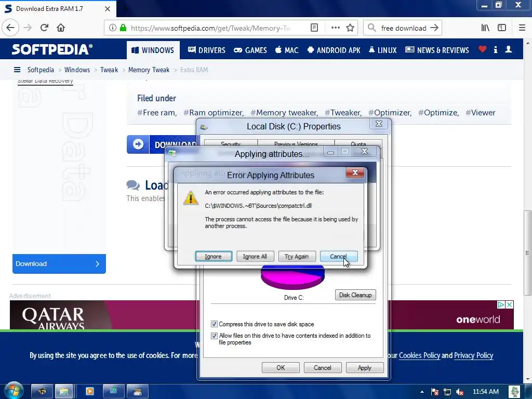Toggle the browser sidebar icon

click(502, 28)
